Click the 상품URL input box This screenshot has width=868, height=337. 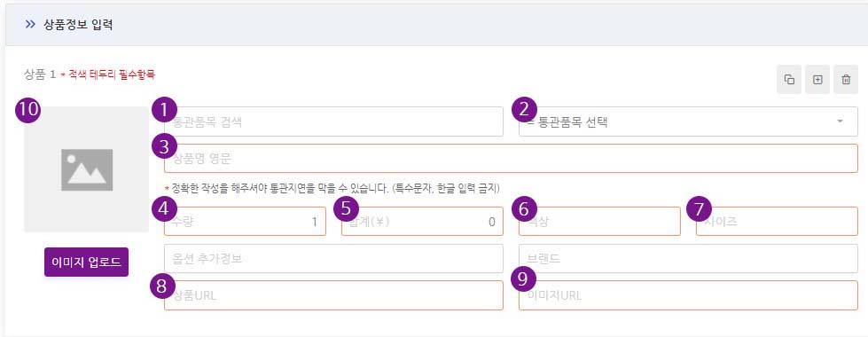click(333, 295)
